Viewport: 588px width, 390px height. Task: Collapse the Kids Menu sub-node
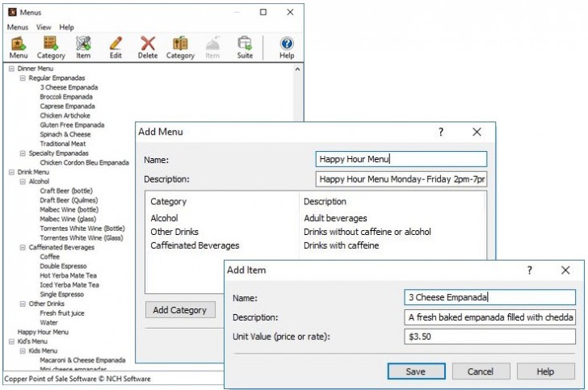click(x=23, y=351)
